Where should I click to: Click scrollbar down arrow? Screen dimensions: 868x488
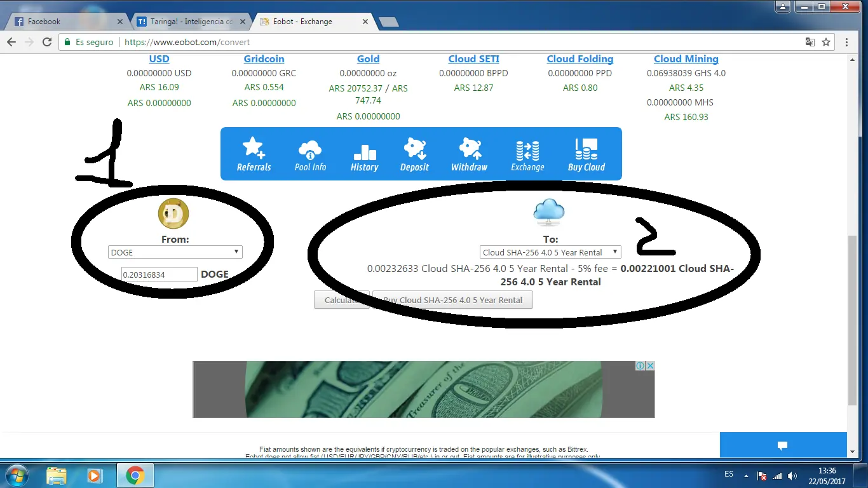click(x=852, y=452)
